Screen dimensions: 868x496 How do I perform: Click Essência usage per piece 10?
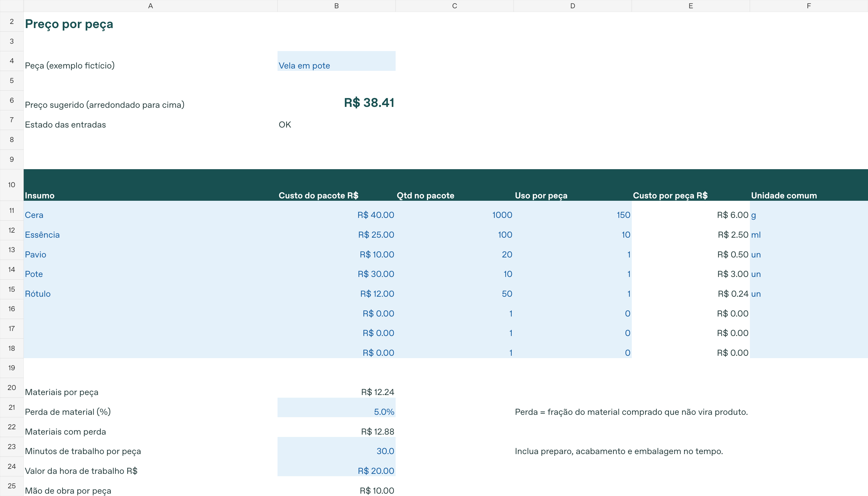click(573, 230)
